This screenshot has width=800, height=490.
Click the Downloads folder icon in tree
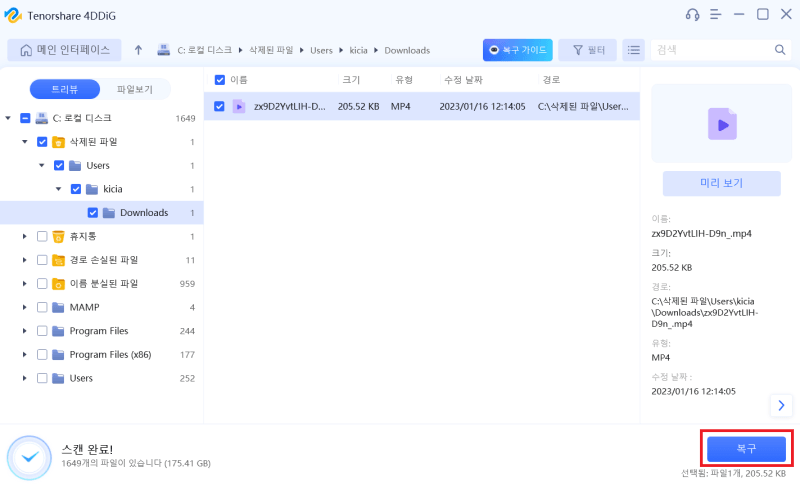coord(109,212)
